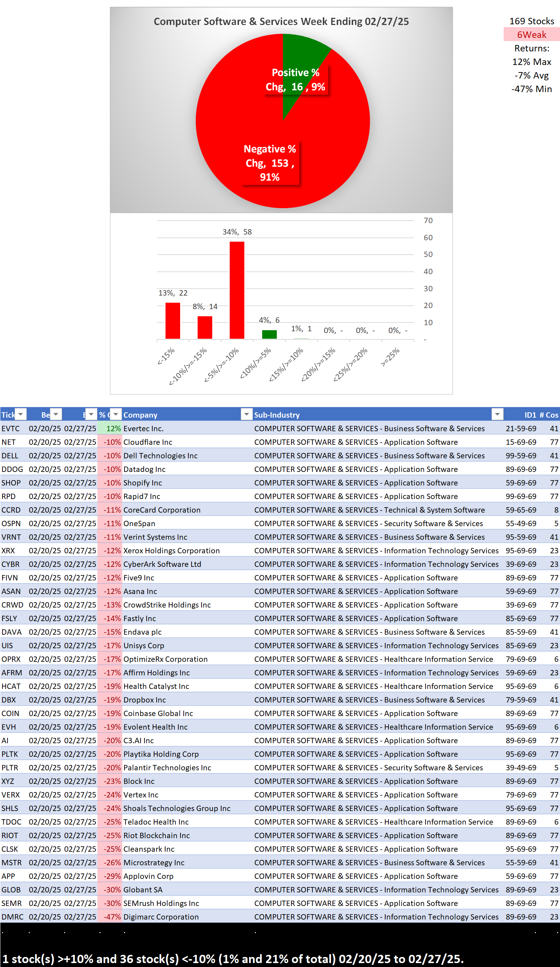560x967 pixels.
Task: Click the '>=25%' axis category label
Action: [x=390, y=357]
